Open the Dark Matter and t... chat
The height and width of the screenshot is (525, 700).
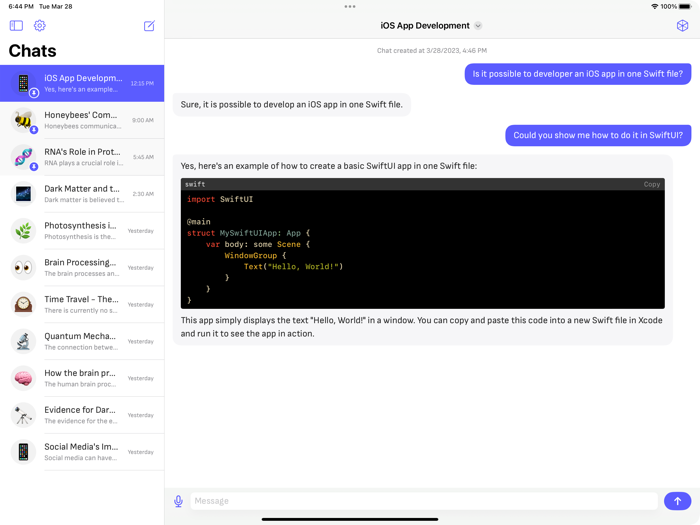(x=82, y=194)
